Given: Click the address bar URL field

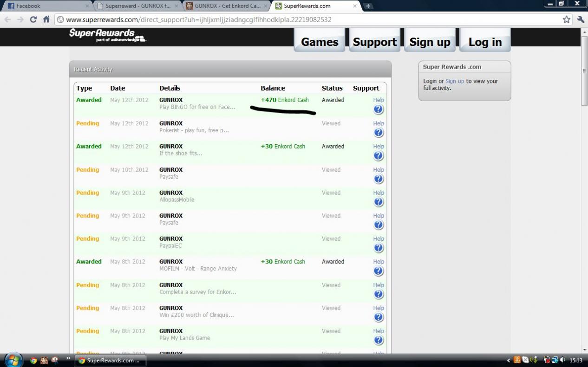Looking at the screenshot, I should click(307, 19).
